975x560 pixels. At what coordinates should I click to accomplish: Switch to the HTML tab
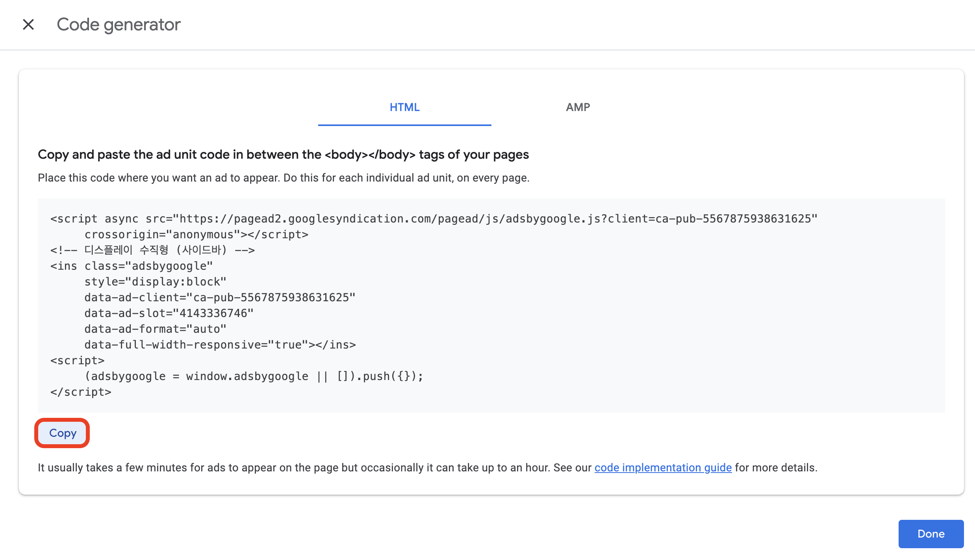[404, 107]
